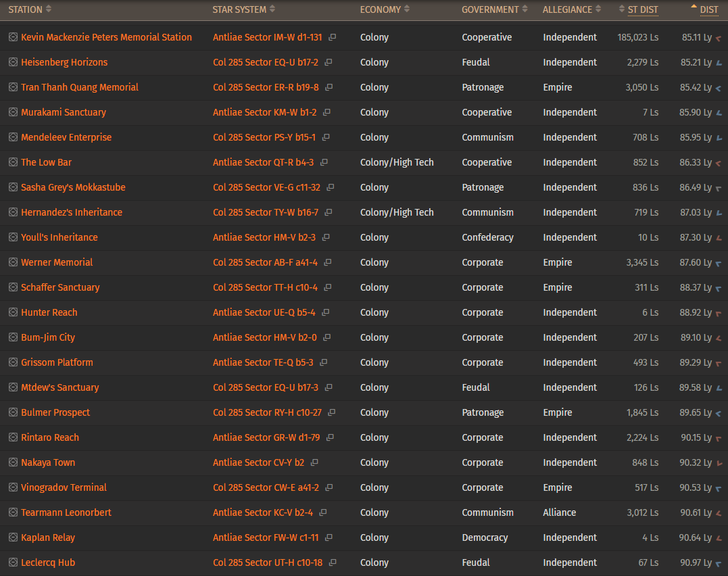
Task: Open Grissom Platform station link
Action: [x=57, y=362]
